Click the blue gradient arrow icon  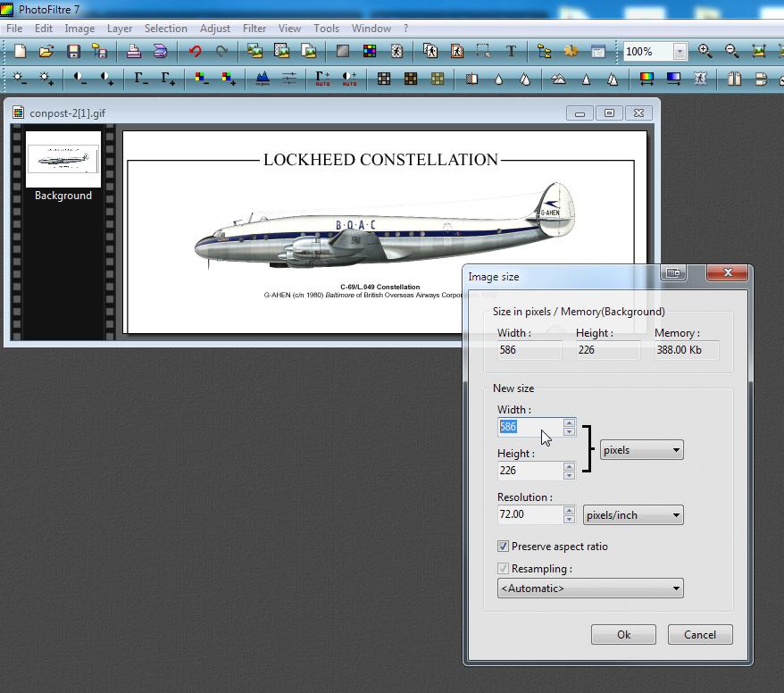(x=673, y=79)
